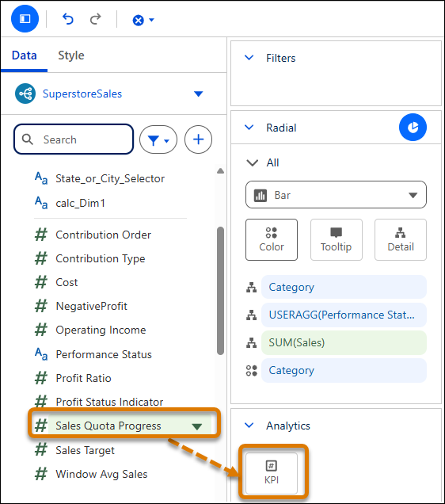
Task: Select the Contribution Order measure
Action: (x=103, y=235)
